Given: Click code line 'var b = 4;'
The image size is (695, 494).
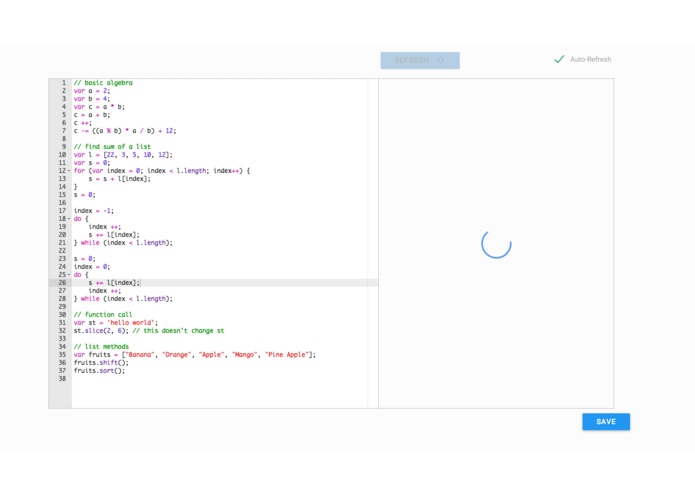Looking at the screenshot, I should pyautogui.click(x=92, y=99).
